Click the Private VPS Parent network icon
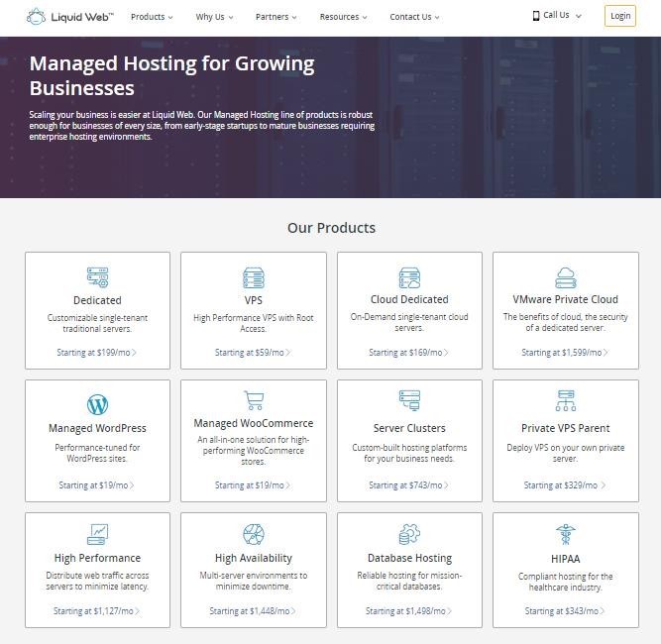 pos(565,400)
